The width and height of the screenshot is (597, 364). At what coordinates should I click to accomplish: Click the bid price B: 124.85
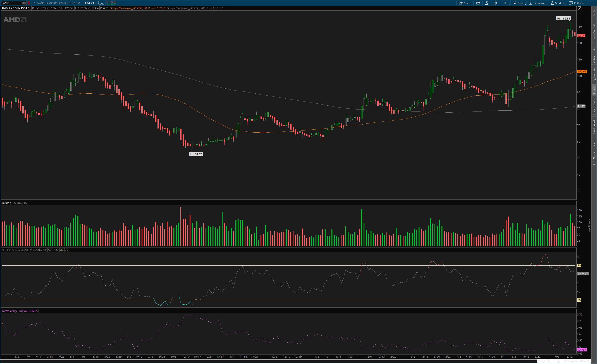coord(111,2)
